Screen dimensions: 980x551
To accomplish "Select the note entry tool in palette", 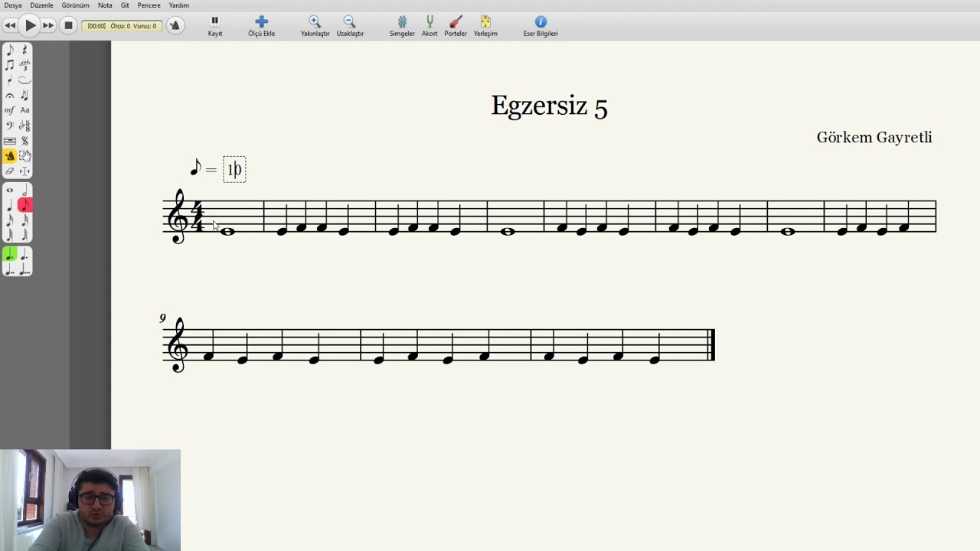I will (10, 50).
